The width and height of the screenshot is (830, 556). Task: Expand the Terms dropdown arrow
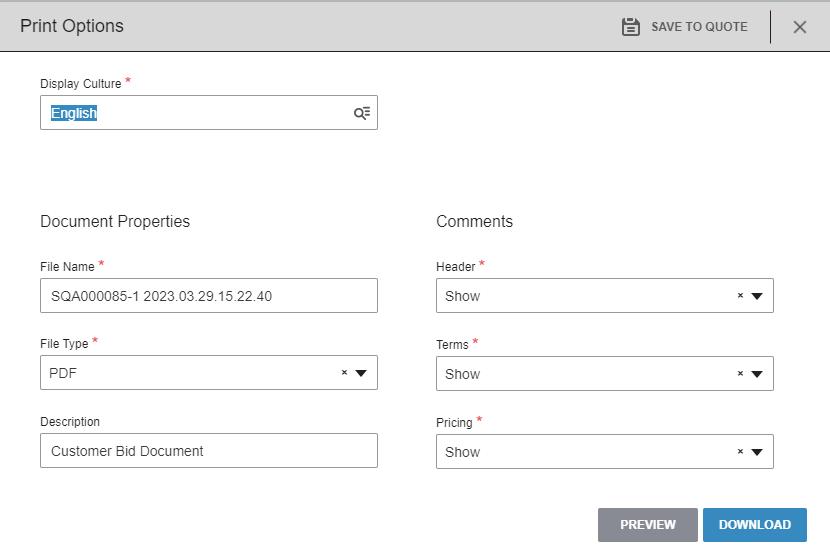[757, 374]
